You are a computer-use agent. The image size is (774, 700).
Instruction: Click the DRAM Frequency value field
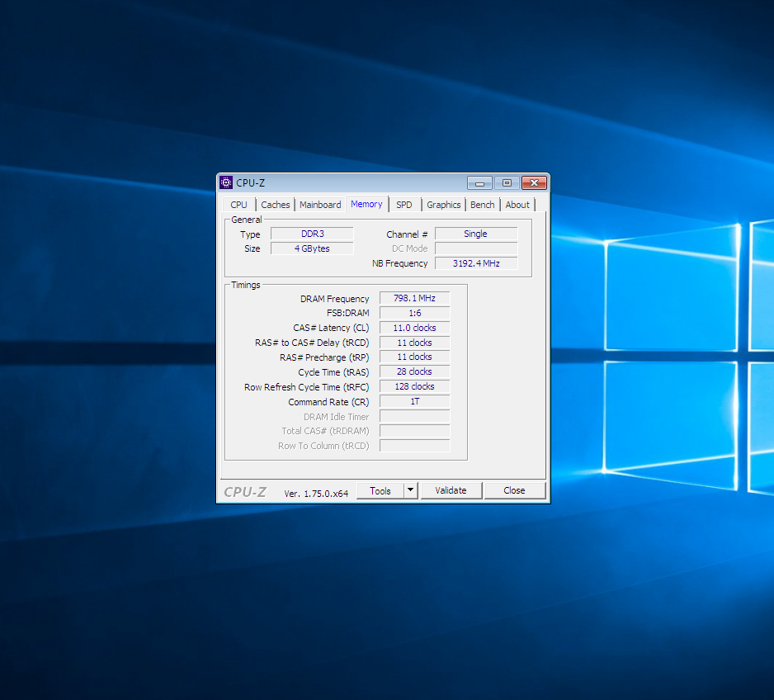click(414, 298)
